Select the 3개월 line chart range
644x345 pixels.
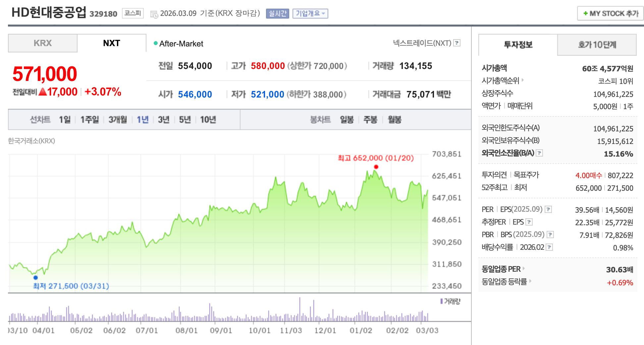tap(118, 119)
